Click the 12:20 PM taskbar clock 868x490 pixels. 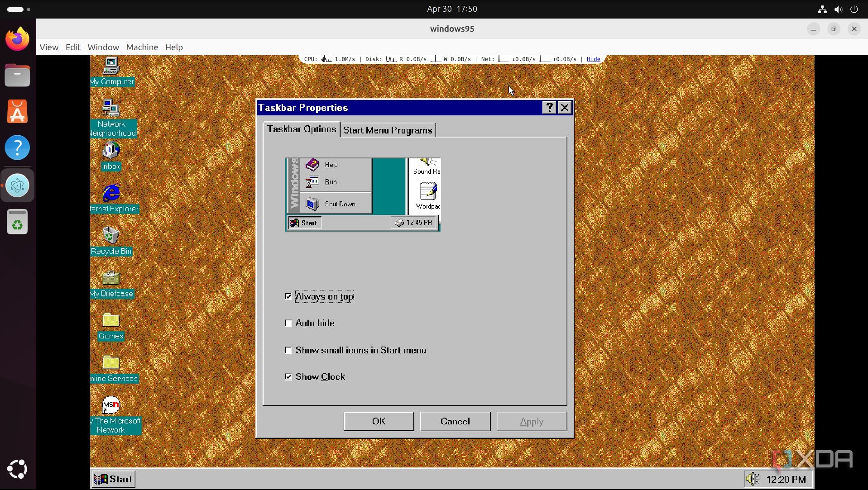coord(786,479)
